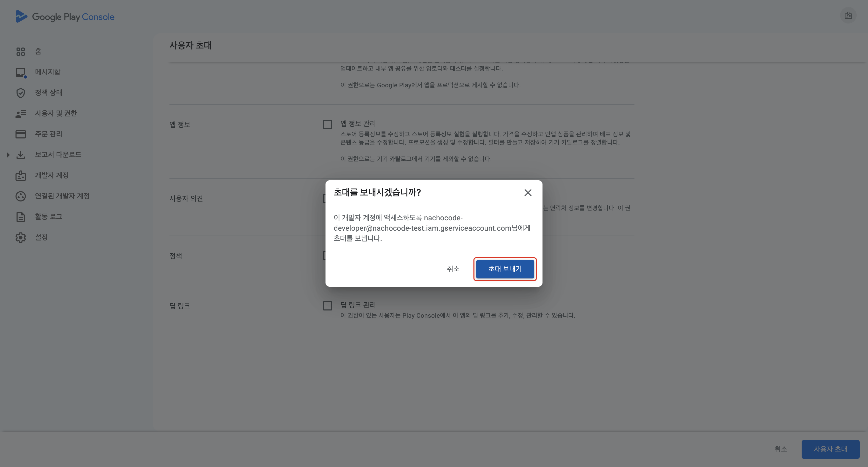Open the 홈 dashboard icon
Screen dimensions: 868x467
21,52
